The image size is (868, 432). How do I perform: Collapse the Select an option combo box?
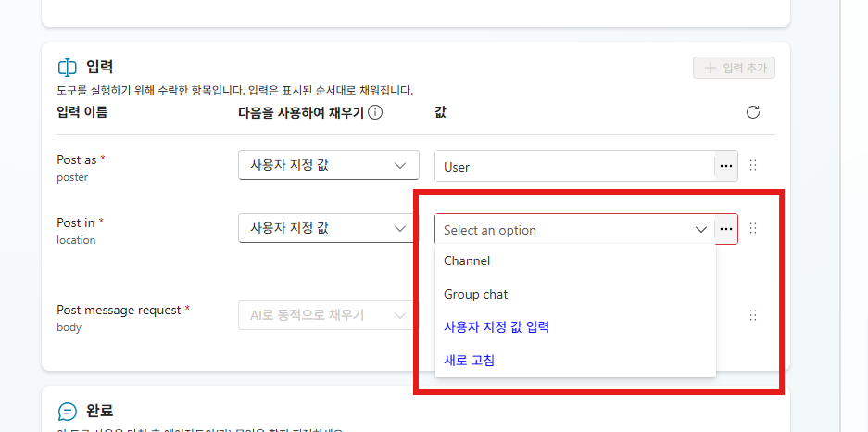(701, 229)
